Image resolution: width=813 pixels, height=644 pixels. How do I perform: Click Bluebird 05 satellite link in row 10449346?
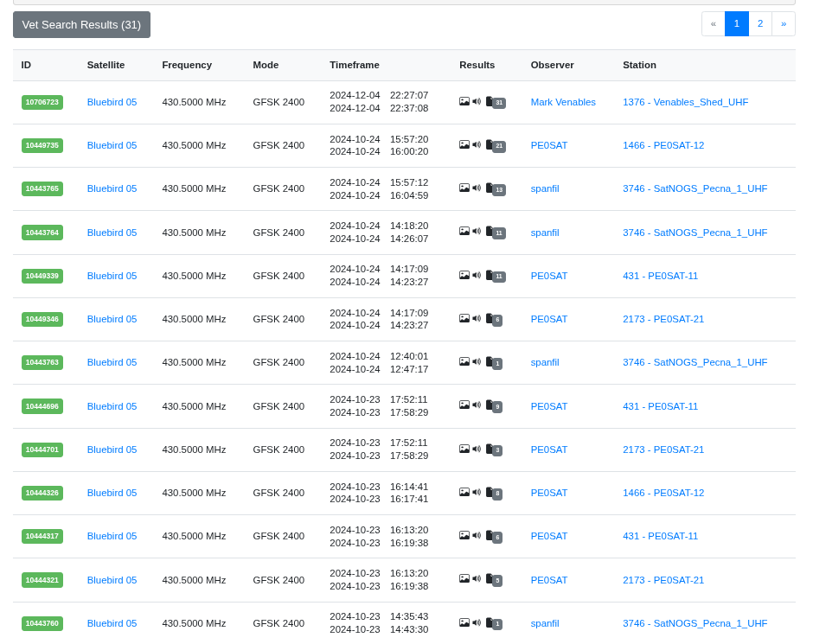click(x=112, y=319)
